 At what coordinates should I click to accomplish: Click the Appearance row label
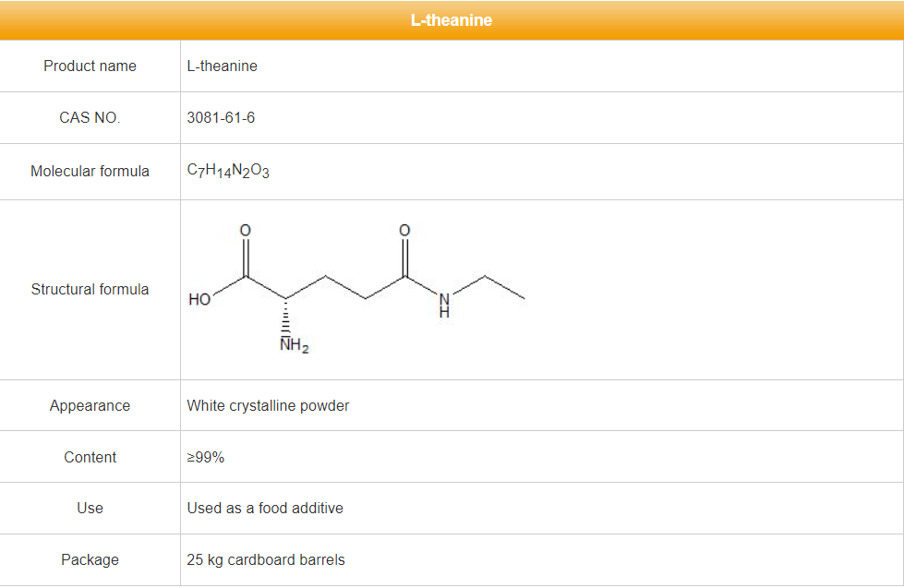(90, 406)
